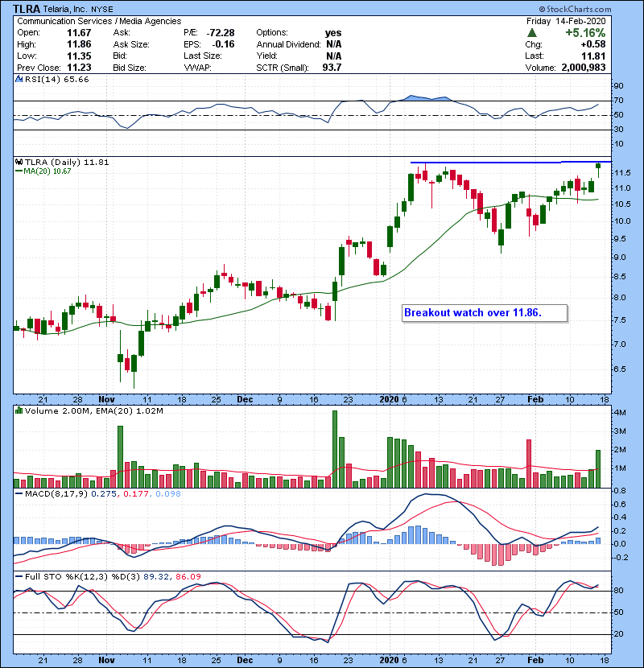Click the Nov label on the bottom date axis
Screen dimensions: 644x668
click(x=106, y=660)
